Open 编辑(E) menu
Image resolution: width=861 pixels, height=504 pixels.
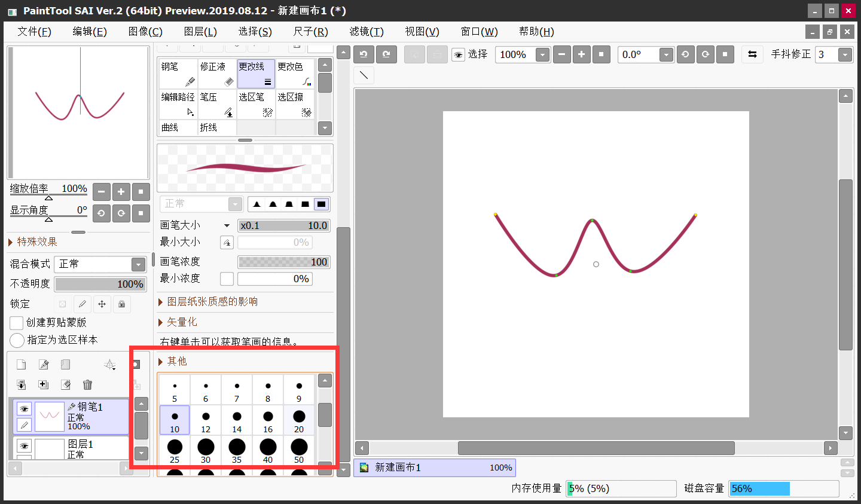[90, 32]
